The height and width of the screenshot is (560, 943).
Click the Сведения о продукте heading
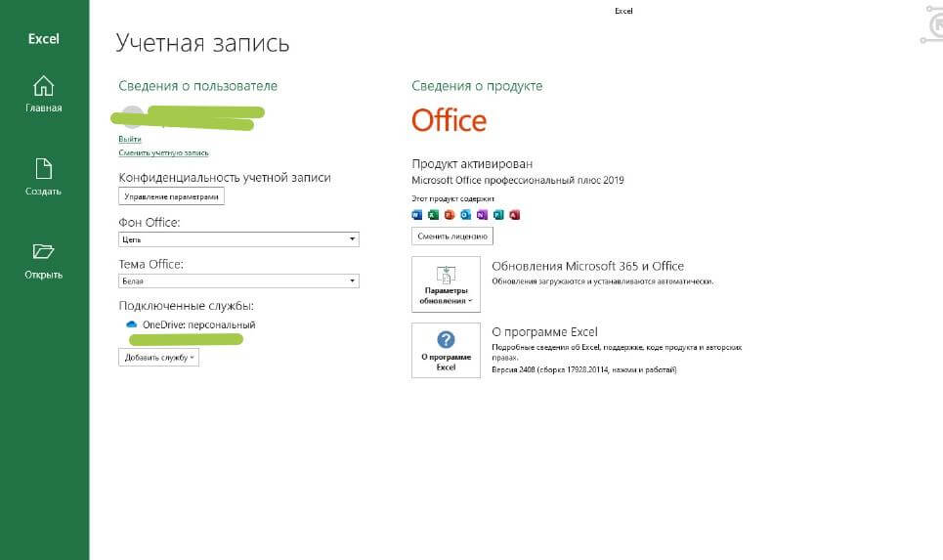(477, 86)
